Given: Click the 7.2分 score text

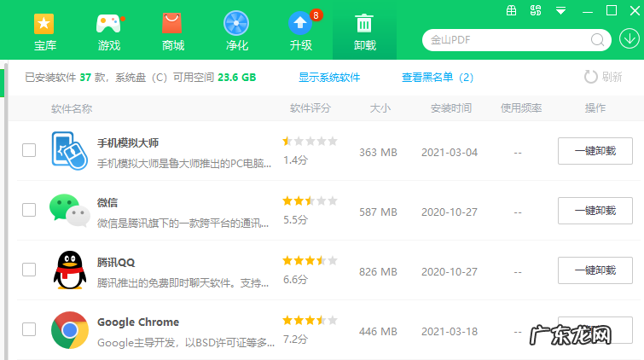Looking at the screenshot, I should (295, 339).
